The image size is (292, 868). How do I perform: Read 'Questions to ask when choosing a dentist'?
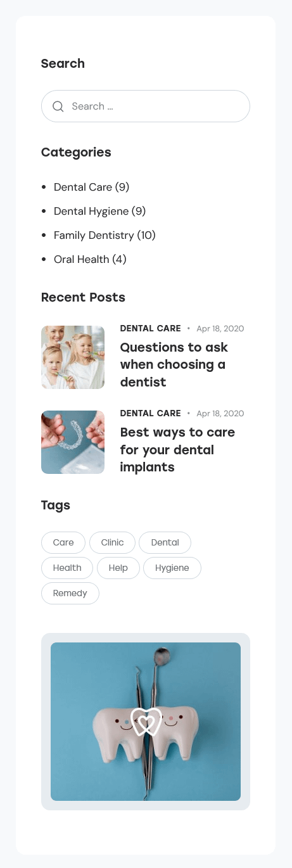tap(174, 364)
